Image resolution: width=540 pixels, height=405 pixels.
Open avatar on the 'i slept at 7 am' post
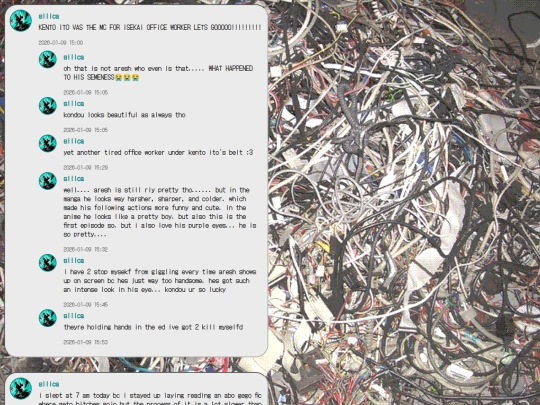(21, 388)
